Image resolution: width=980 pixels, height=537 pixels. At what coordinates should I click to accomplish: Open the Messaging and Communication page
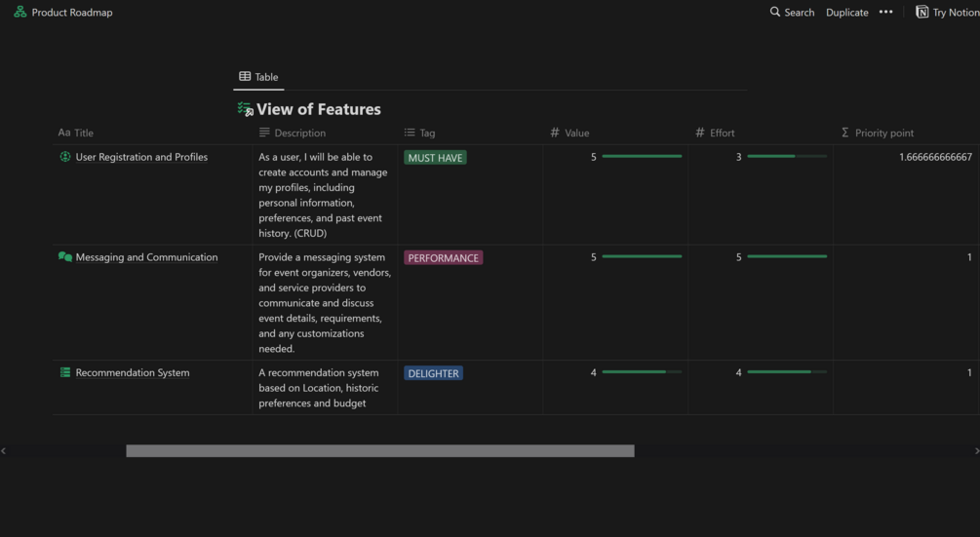tap(146, 257)
